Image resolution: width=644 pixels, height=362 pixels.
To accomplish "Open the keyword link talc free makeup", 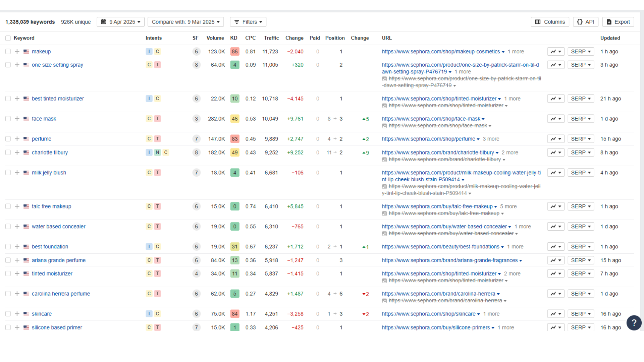I will pyautogui.click(x=51, y=206).
